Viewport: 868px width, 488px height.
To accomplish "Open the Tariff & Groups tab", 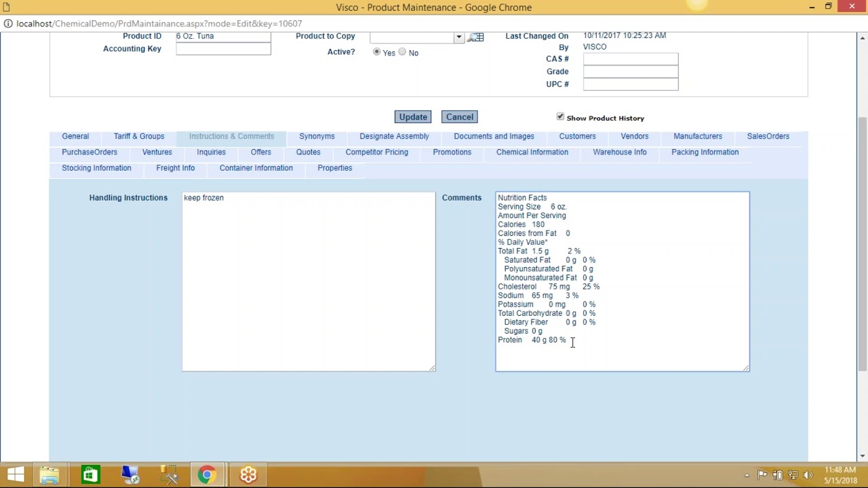I will coord(139,136).
